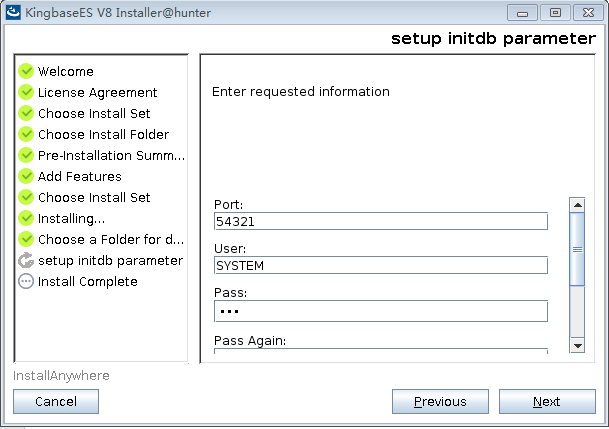Viewport: 609px width, 429px height.
Task: Proceed with the Next button
Action: click(546, 401)
